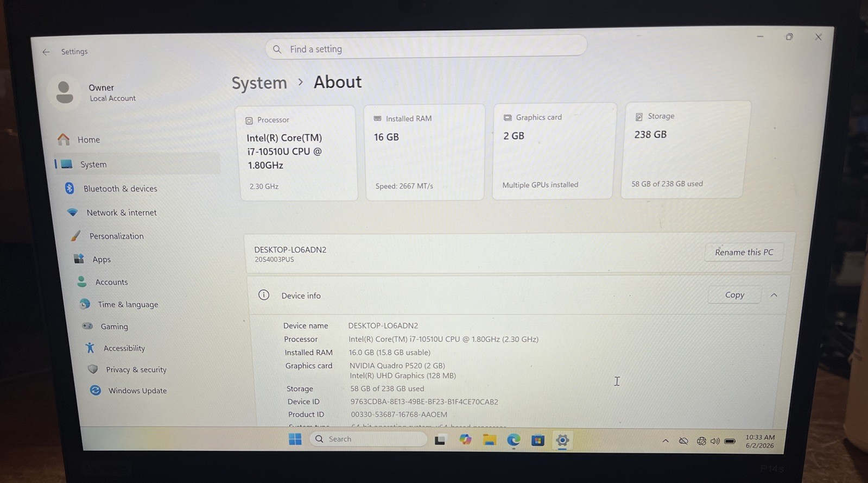Select the Product ID 00330-53687-16768-AAOEM value
Image resolution: width=868 pixels, height=483 pixels.
click(x=399, y=414)
